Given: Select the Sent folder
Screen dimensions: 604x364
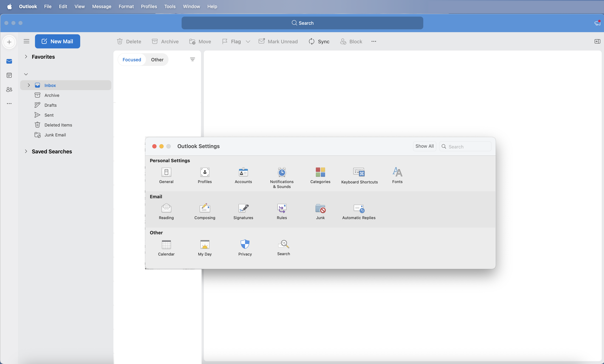Looking at the screenshot, I should point(66,115).
